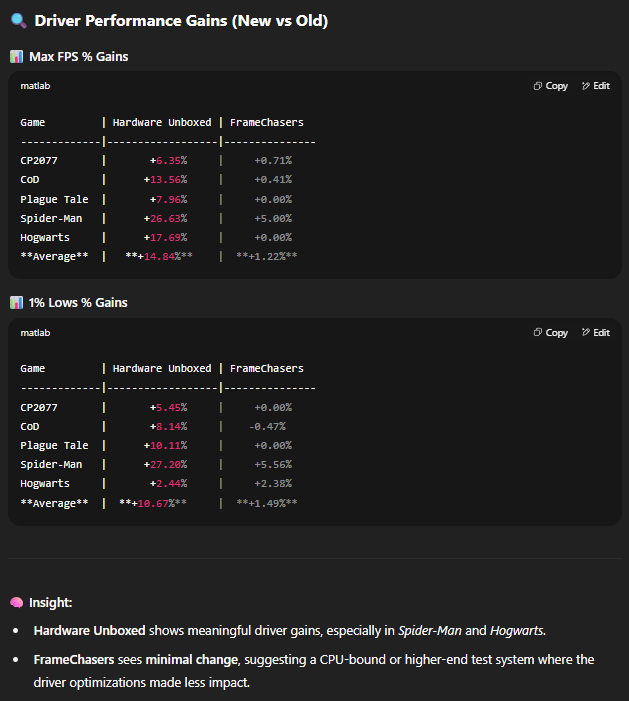Click the +17.69% Hogwarts value
The image size is (629, 701).
165,237
